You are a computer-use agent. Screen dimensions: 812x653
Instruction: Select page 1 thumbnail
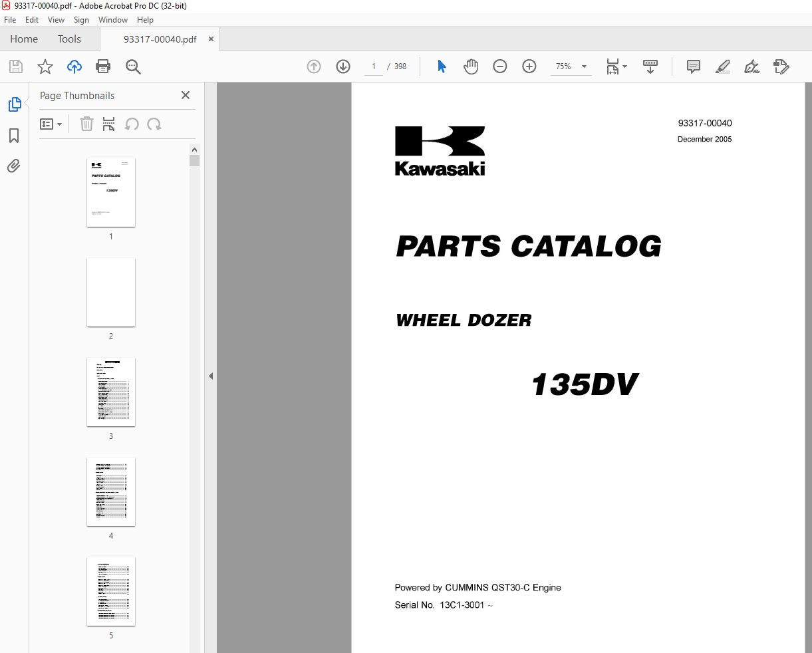(111, 193)
